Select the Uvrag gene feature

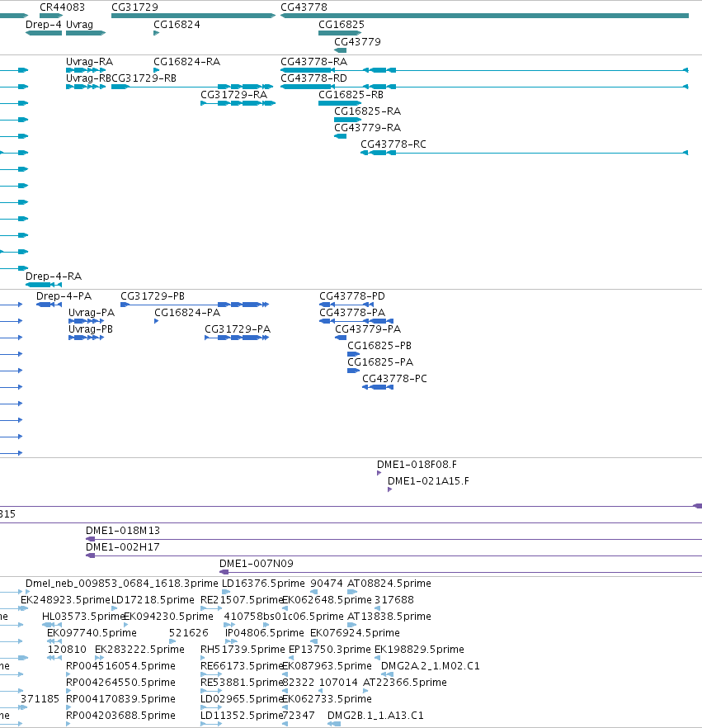point(86,33)
